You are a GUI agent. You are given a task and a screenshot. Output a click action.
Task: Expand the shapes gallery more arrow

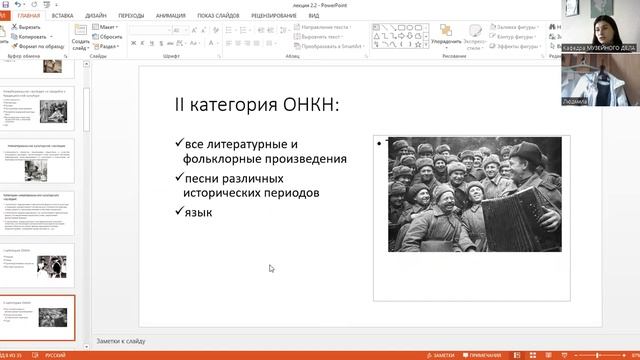point(426,45)
